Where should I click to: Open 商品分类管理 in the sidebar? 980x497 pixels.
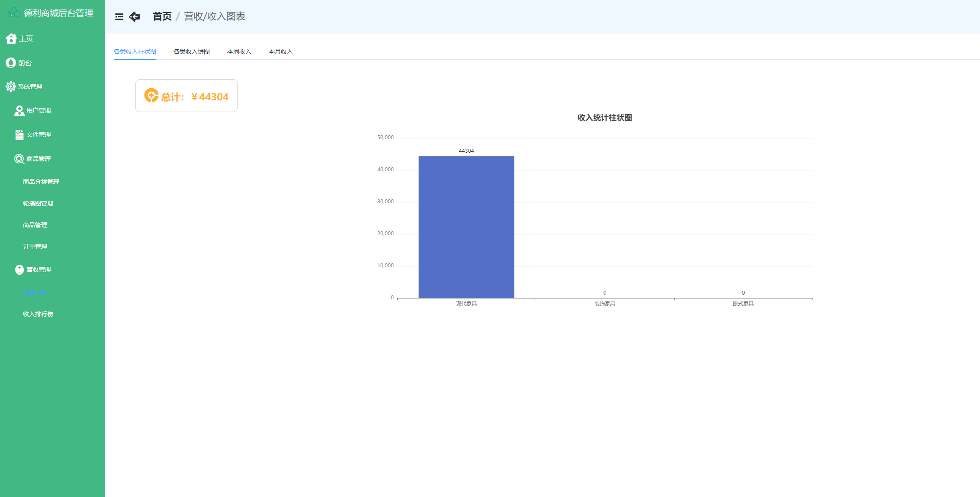click(41, 182)
